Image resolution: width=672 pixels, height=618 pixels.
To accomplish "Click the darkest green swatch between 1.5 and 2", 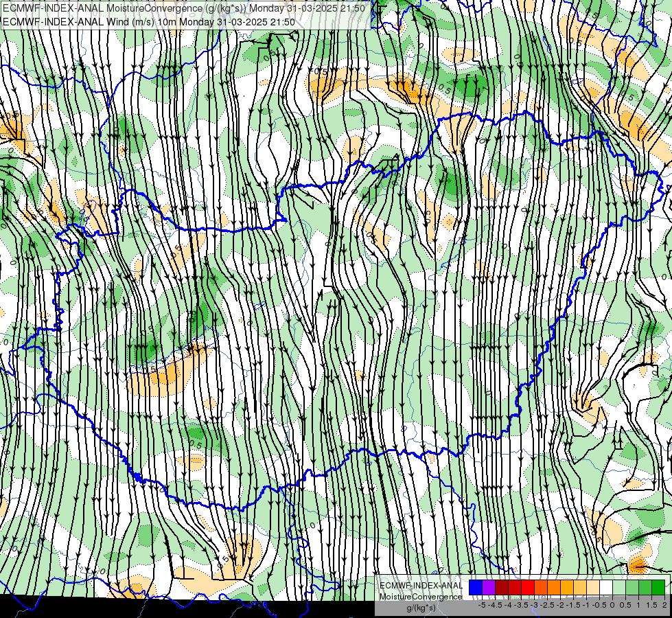I will point(658,588).
